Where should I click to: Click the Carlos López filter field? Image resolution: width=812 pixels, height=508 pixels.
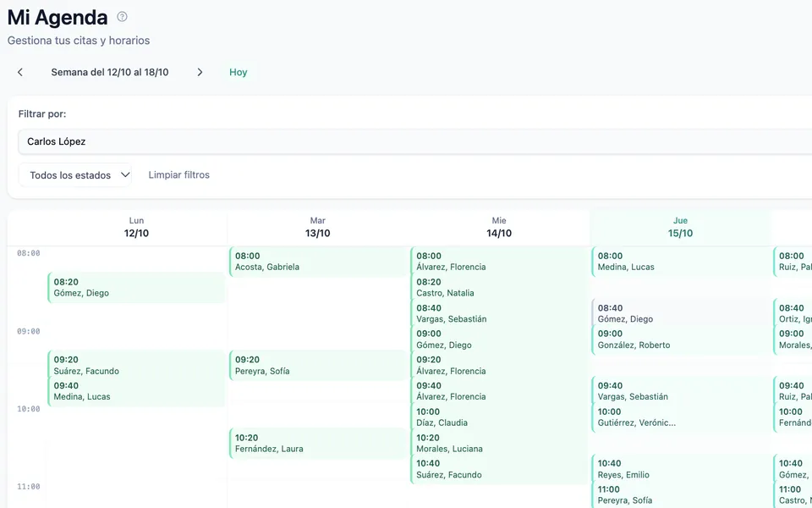[414, 141]
